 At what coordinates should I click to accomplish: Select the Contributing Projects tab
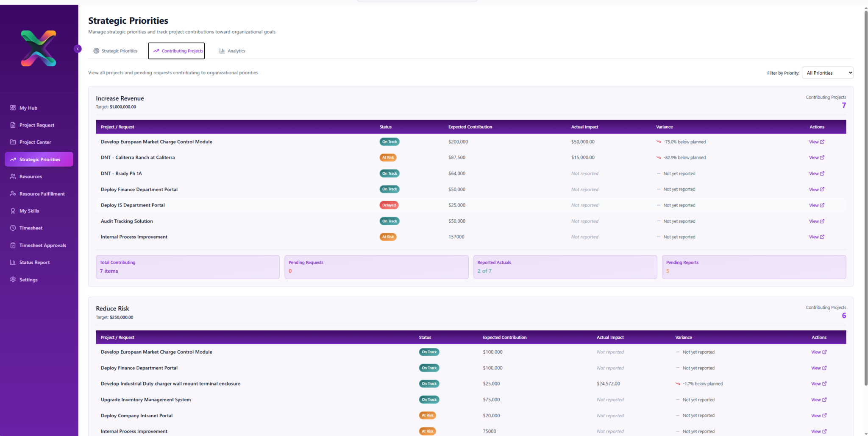(x=177, y=51)
